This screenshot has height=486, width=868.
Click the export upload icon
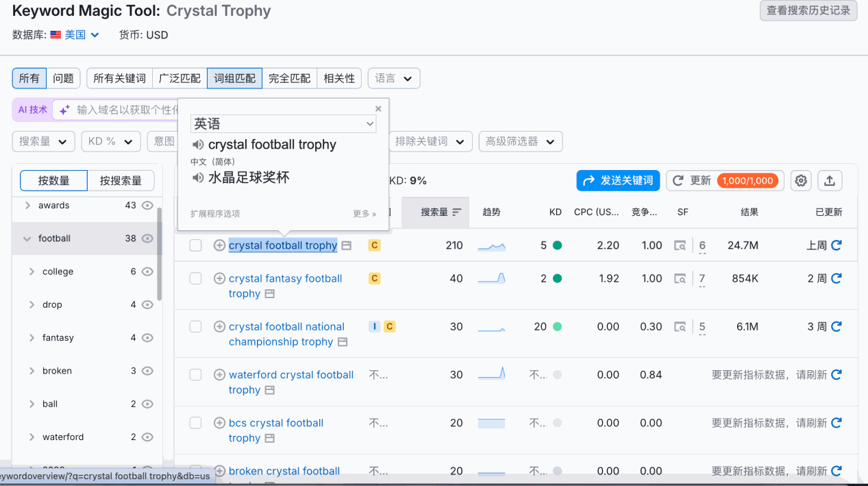coord(830,181)
